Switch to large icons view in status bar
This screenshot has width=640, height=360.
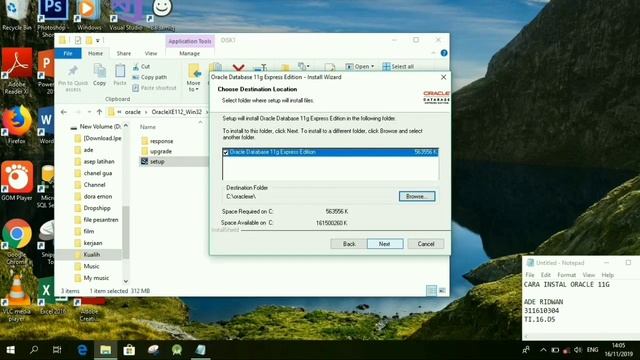point(442,291)
